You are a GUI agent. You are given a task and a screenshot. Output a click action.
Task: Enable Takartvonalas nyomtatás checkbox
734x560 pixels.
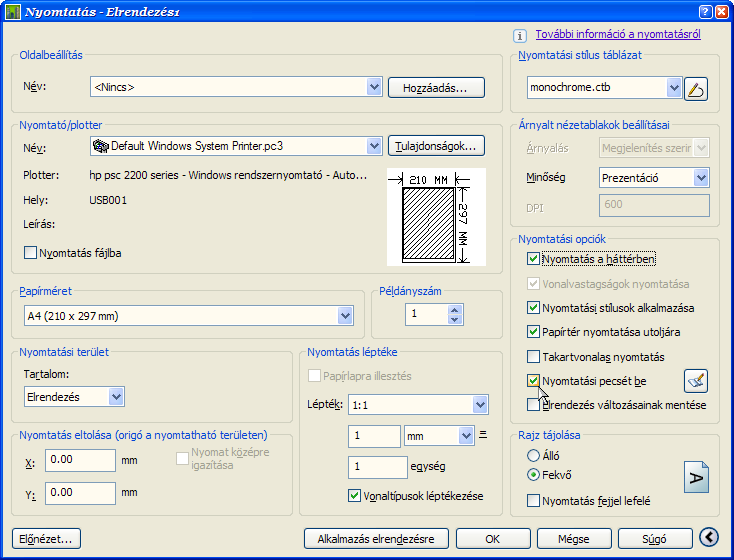533,357
